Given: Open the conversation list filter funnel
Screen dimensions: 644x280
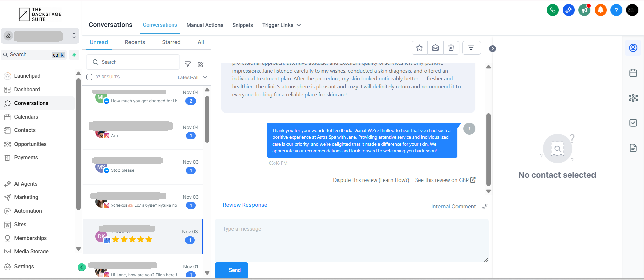Looking at the screenshot, I should pyautogui.click(x=188, y=64).
